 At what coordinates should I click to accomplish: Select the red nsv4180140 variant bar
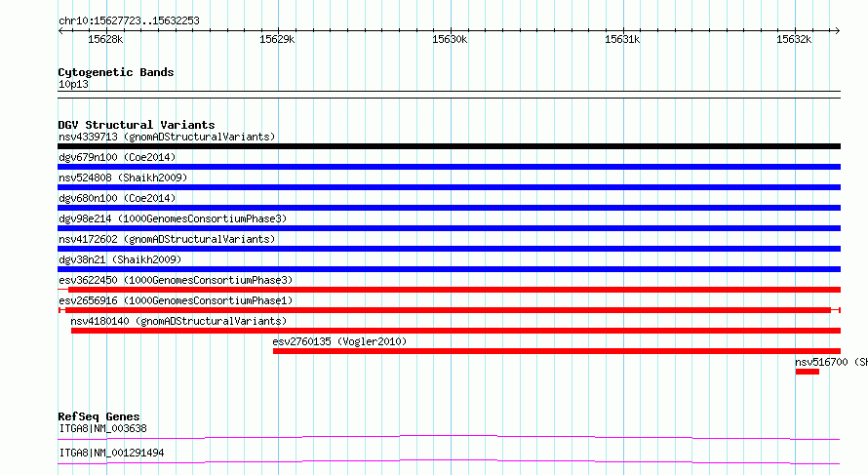point(455,331)
